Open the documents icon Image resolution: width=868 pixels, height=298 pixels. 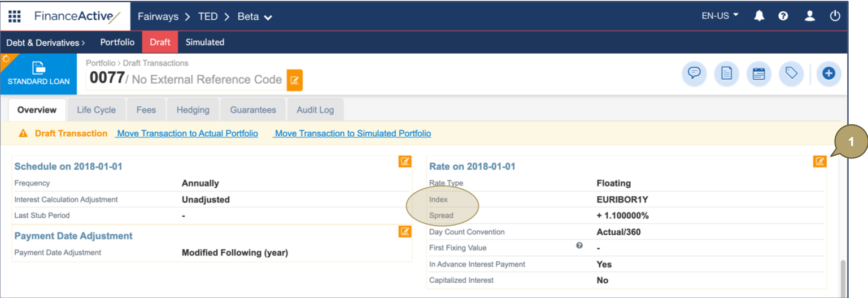(x=726, y=74)
